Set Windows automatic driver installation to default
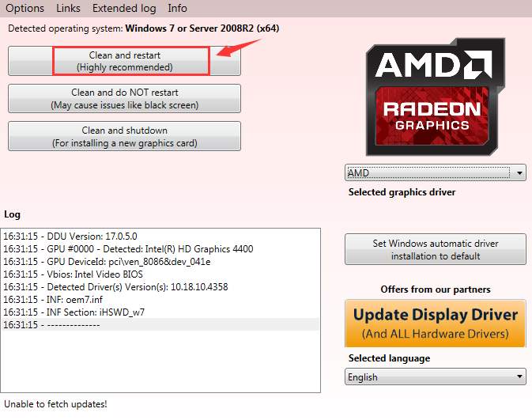This screenshot has height=420, width=532. [436, 249]
